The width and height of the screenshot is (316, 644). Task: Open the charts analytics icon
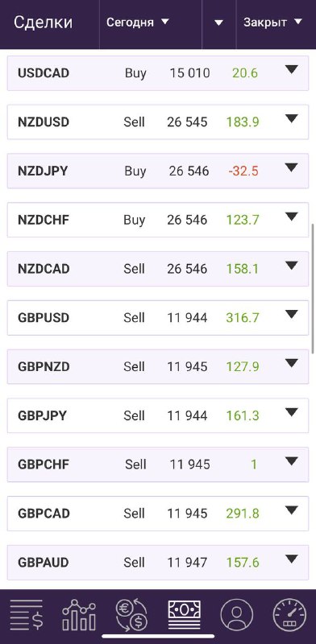tap(79, 615)
